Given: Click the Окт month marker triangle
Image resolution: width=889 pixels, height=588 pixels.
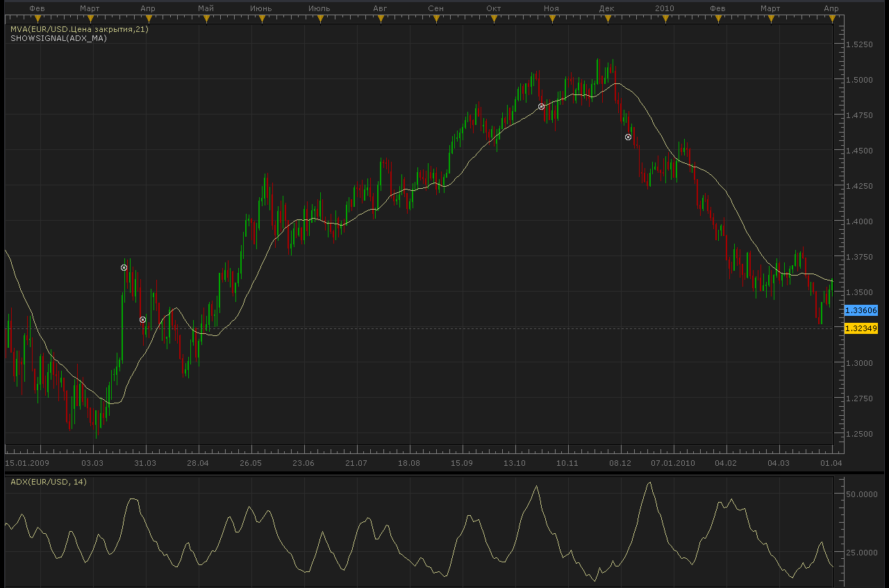Looking at the screenshot, I should tap(494, 19).
